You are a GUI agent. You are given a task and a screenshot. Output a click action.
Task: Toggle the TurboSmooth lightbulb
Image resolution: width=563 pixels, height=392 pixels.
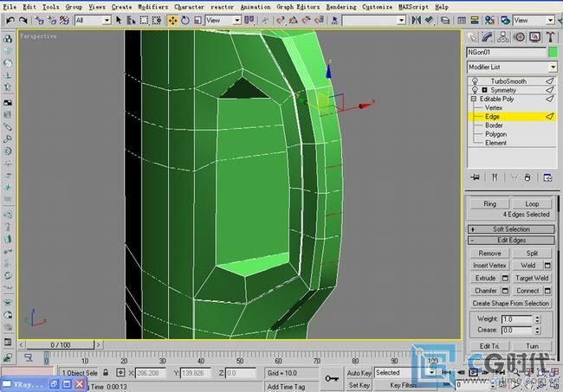point(475,81)
